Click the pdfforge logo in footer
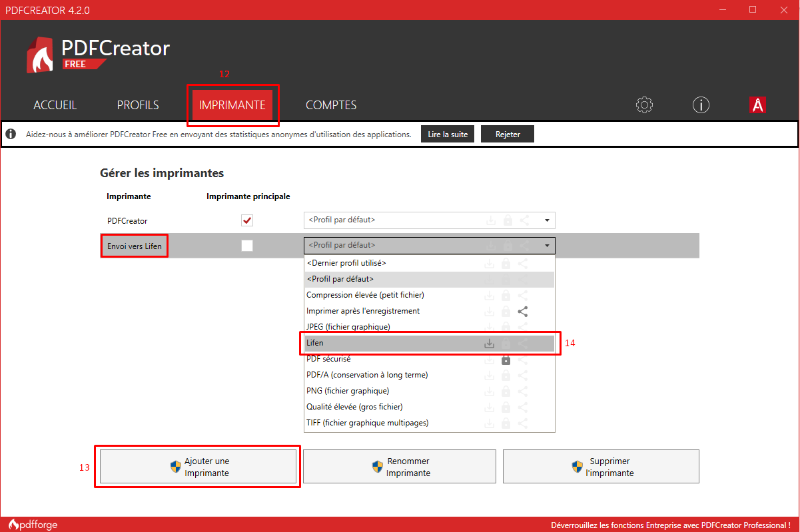 [x=33, y=525]
